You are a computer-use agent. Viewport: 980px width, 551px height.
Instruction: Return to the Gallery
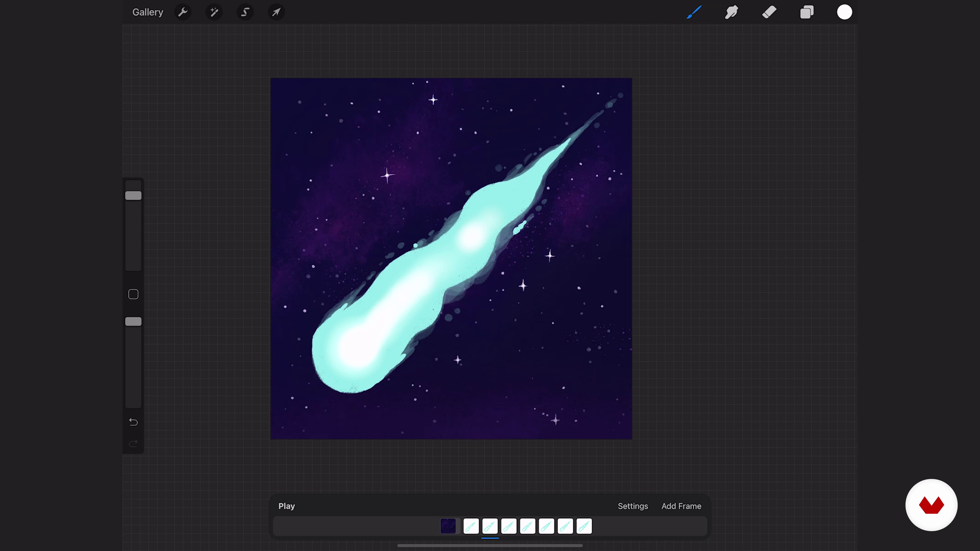148,12
